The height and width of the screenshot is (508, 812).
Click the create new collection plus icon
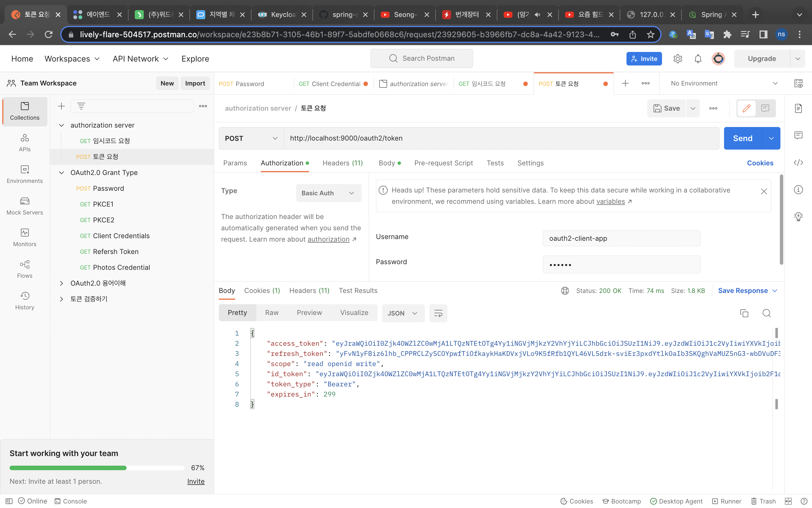(61, 106)
